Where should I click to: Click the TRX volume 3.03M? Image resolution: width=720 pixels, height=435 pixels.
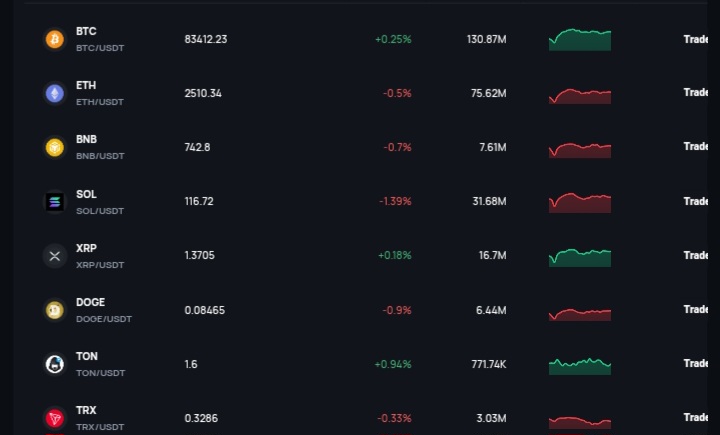coord(491,418)
